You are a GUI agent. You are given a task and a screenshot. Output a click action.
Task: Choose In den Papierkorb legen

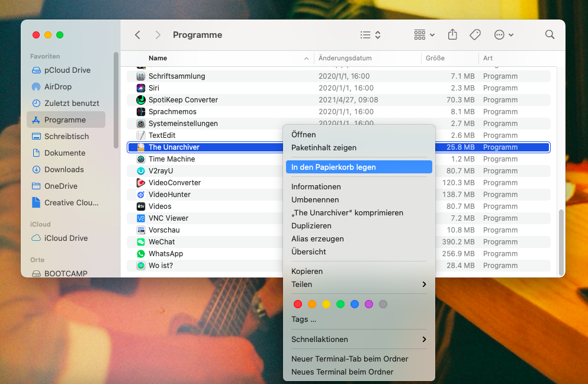(x=359, y=167)
